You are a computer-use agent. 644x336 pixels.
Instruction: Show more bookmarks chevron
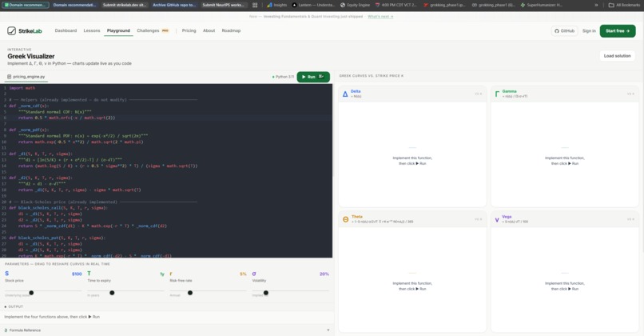(596, 5)
